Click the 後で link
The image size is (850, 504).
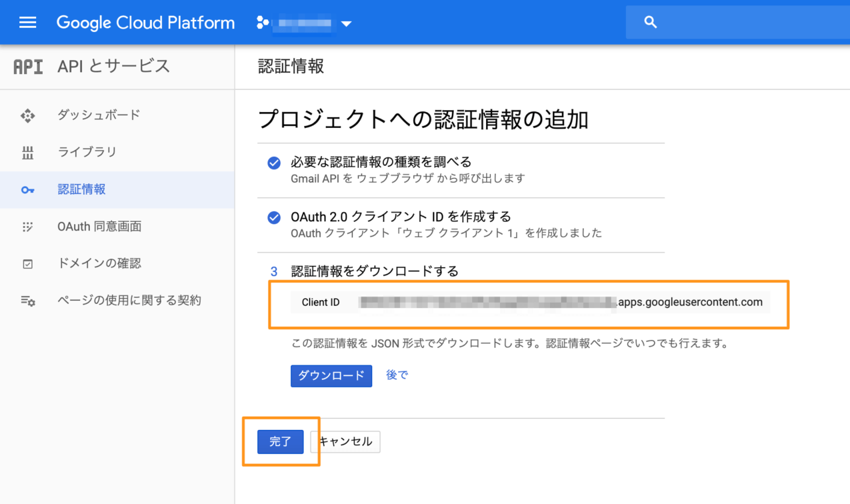(397, 375)
